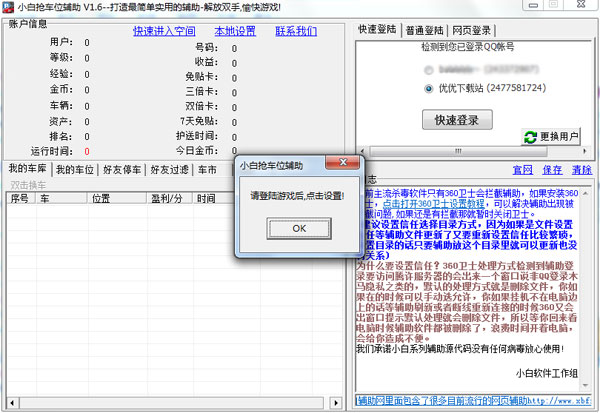Sort by the 时间 column header
Viewport: 600px width, 413px height.
(x=214, y=198)
